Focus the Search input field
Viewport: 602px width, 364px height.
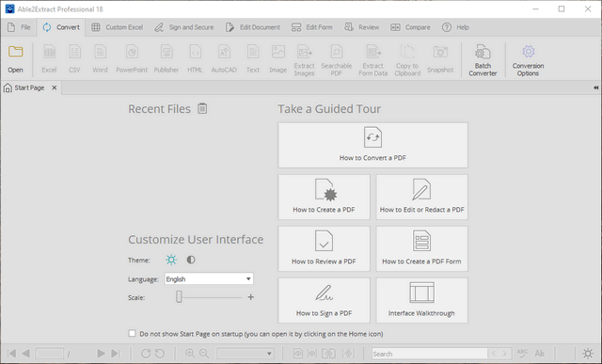429,354
